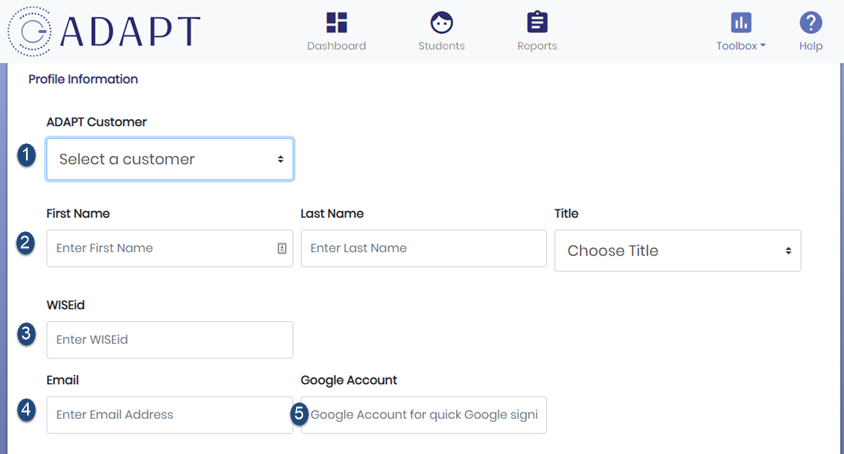Open the Students face icon

coord(441,23)
